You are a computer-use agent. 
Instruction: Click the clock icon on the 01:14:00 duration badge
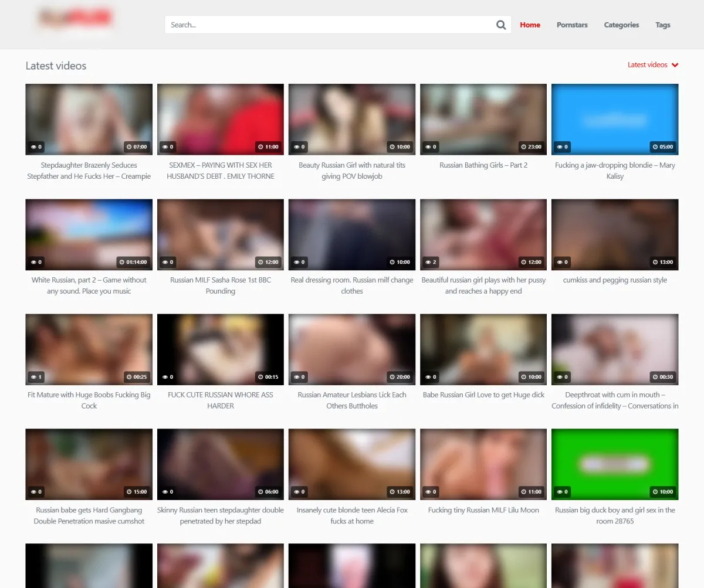(122, 262)
